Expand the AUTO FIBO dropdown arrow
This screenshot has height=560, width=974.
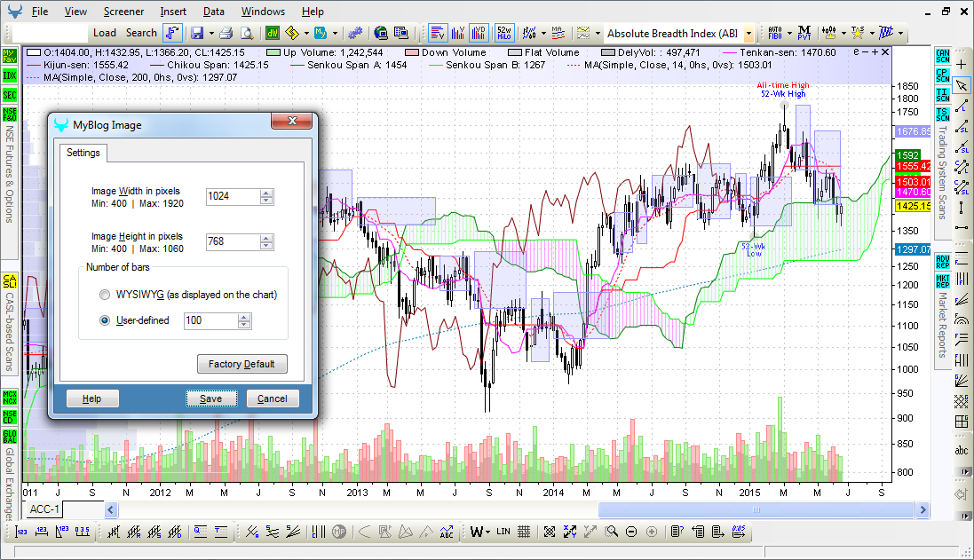pyautogui.click(x=789, y=34)
